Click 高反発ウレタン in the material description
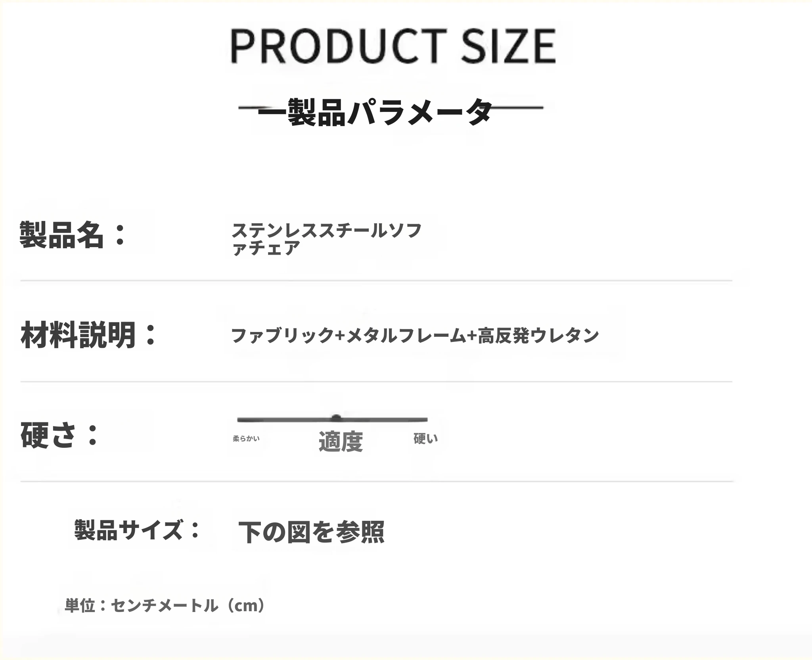This screenshot has height=660, width=812. [x=538, y=336]
